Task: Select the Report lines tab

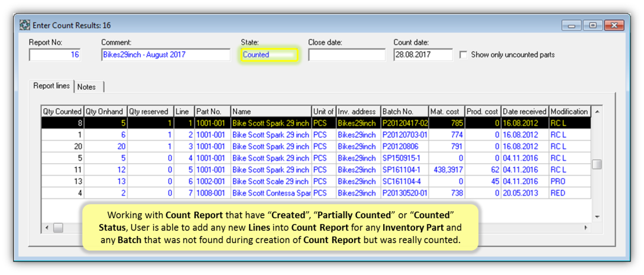Action: coord(52,86)
